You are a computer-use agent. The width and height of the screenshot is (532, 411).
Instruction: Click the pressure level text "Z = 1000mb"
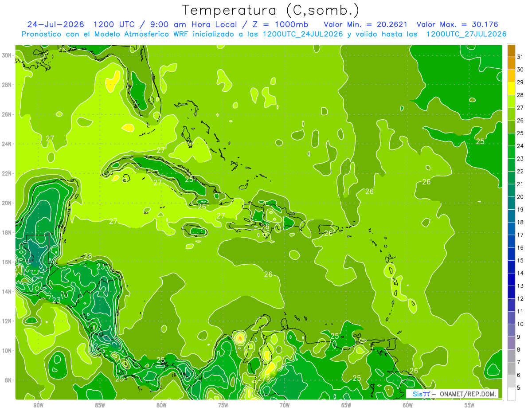point(279,24)
